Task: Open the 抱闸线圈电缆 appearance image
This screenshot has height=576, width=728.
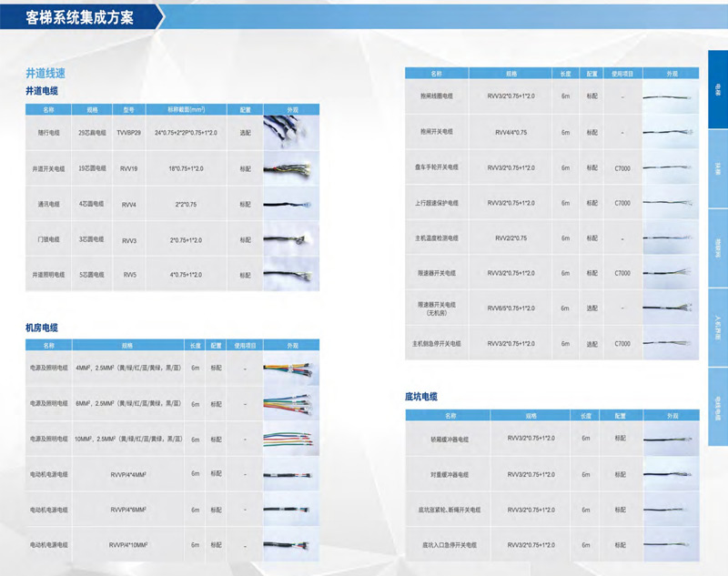Action: [x=672, y=96]
